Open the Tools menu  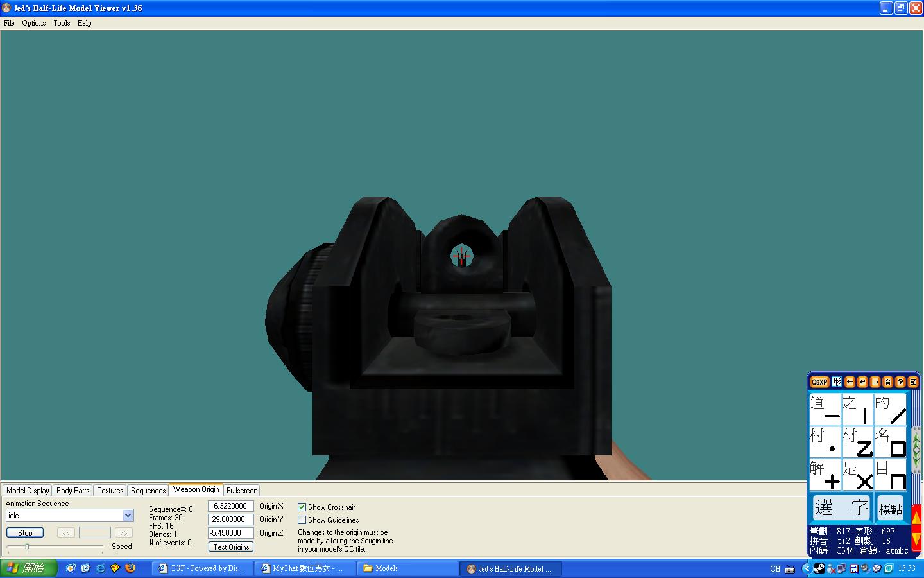[x=62, y=23]
